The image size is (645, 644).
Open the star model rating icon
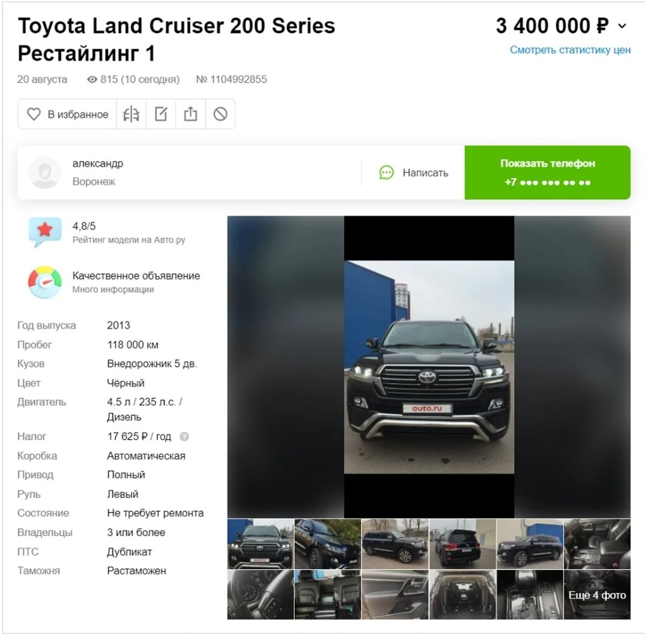pos(45,232)
